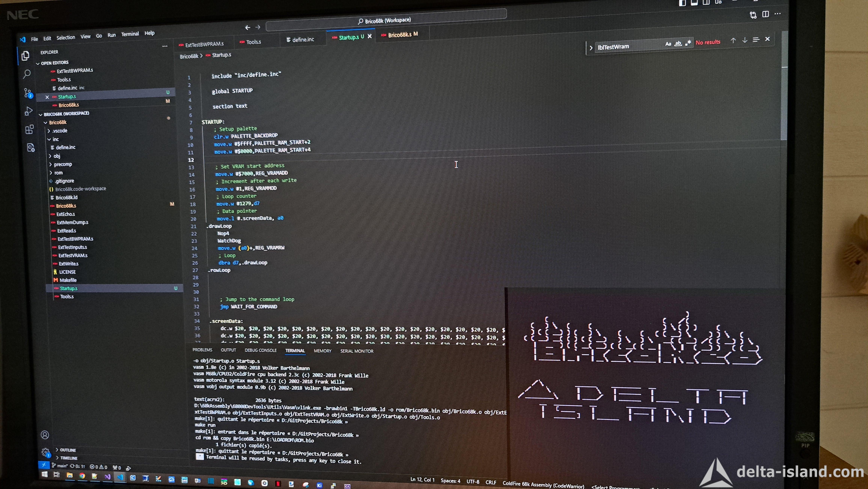Open the Run and Debug view
The height and width of the screenshot is (489, 868).
(29, 111)
